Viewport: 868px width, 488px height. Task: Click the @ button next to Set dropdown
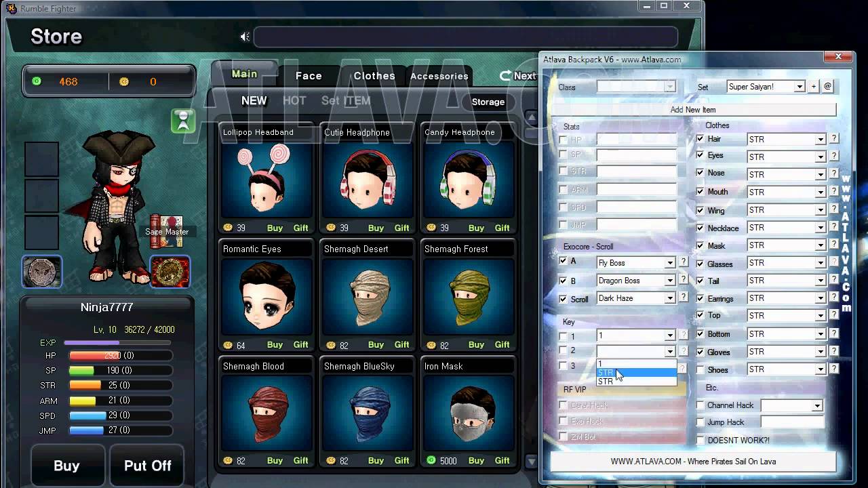[827, 86]
